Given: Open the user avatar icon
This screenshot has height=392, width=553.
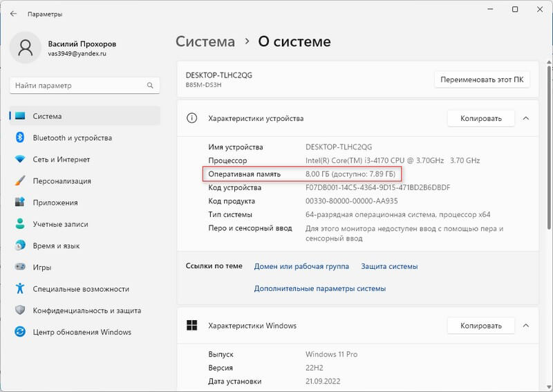Looking at the screenshot, I should point(26,48).
